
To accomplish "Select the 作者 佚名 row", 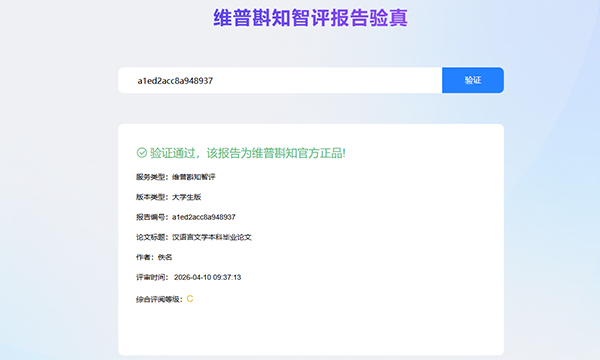I will (154, 257).
